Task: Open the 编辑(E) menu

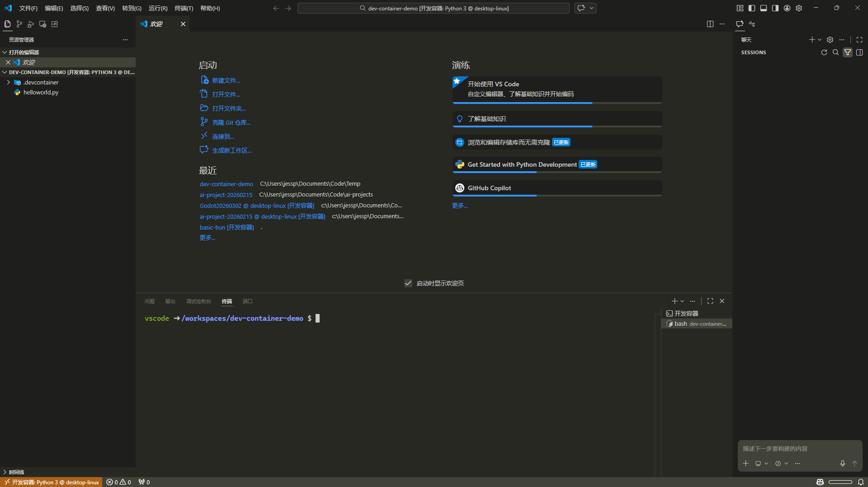Action: point(54,8)
